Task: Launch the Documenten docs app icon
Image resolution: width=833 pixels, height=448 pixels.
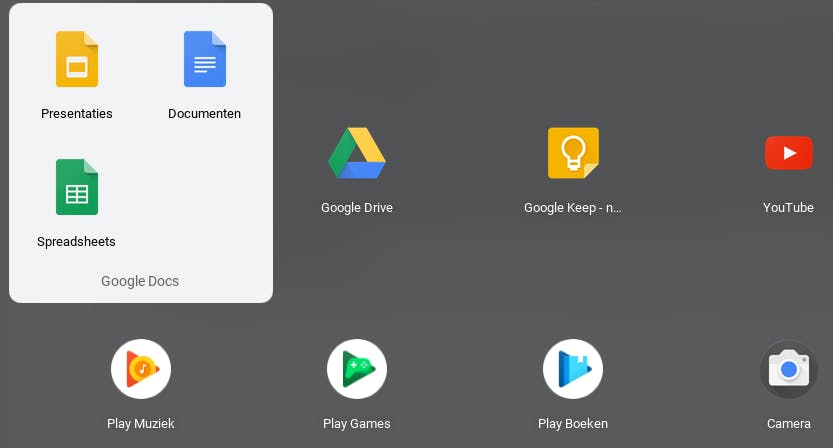Action: click(x=205, y=59)
